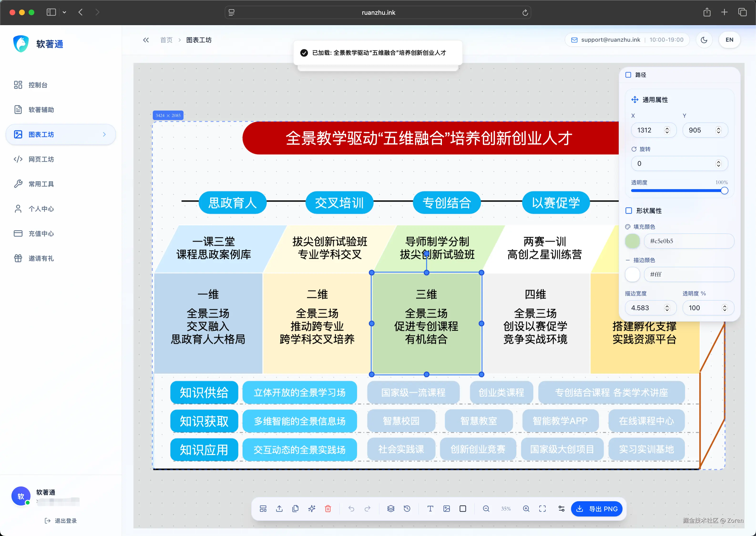The width and height of the screenshot is (756, 536).
Task: Expand 图表工坊 using its sidebar chevron
Action: [105, 134]
